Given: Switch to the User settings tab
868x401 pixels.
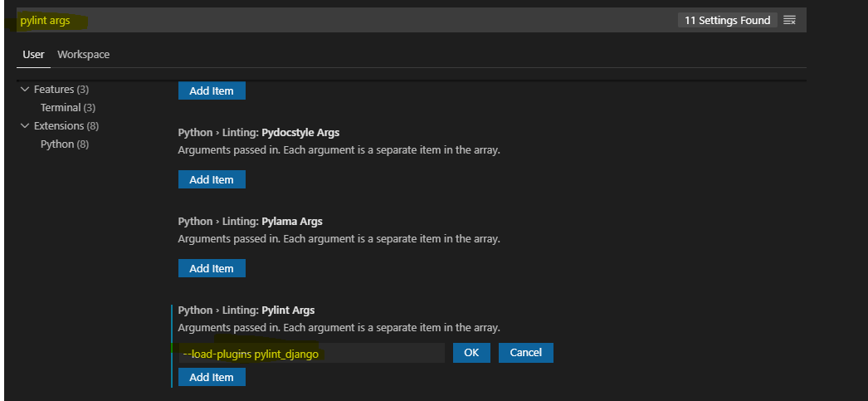Looking at the screenshot, I should [33, 55].
